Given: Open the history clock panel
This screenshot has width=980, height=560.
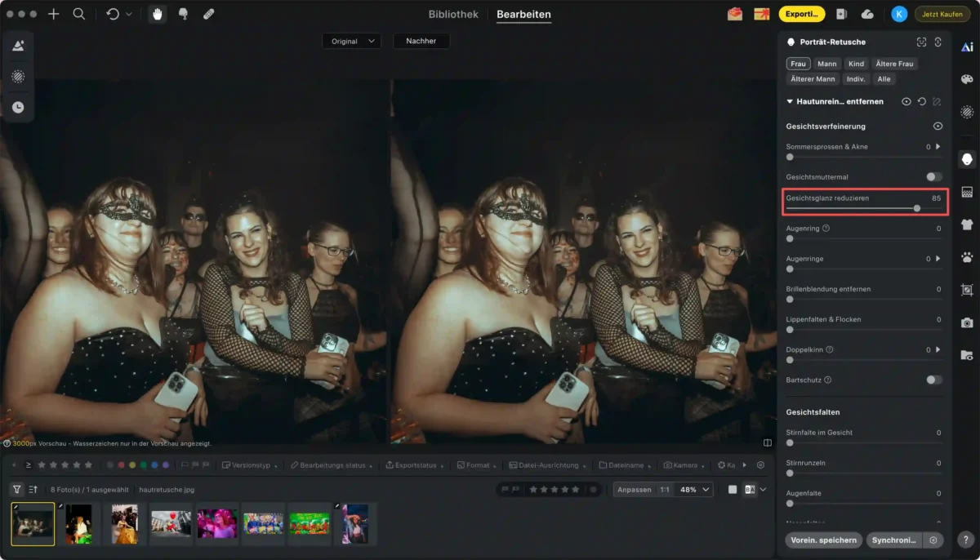Looking at the screenshot, I should (17, 107).
